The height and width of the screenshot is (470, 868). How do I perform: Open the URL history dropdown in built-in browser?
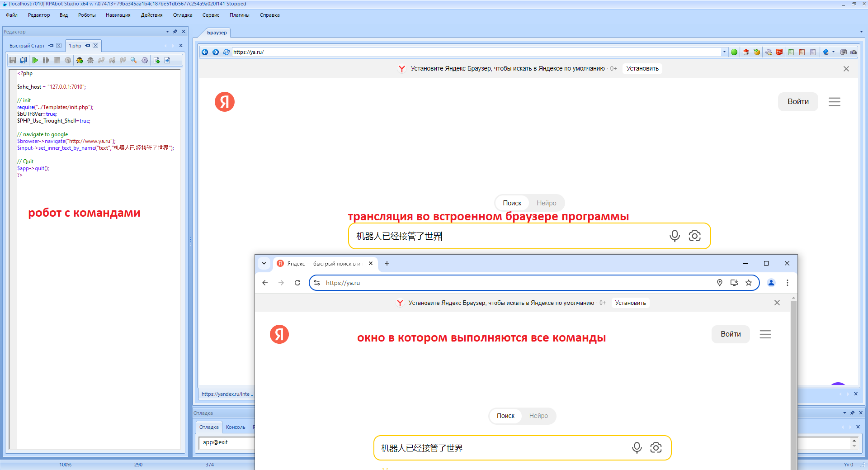tap(724, 52)
